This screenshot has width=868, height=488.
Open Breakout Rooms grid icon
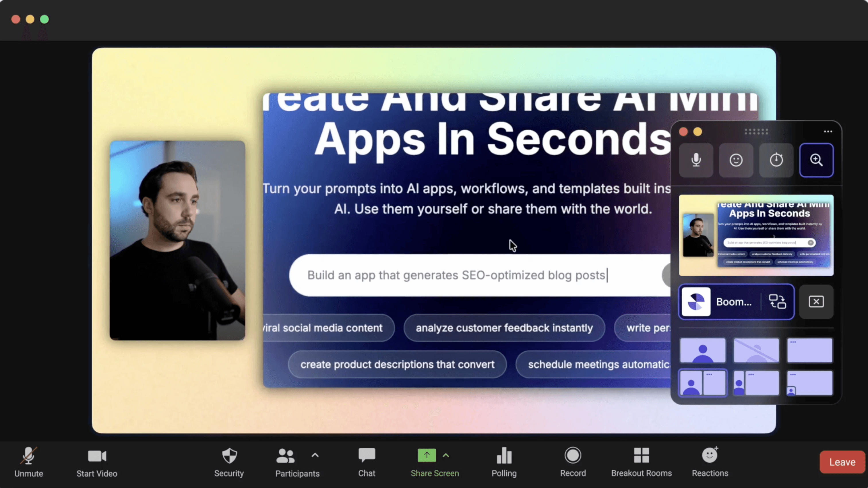click(641, 455)
